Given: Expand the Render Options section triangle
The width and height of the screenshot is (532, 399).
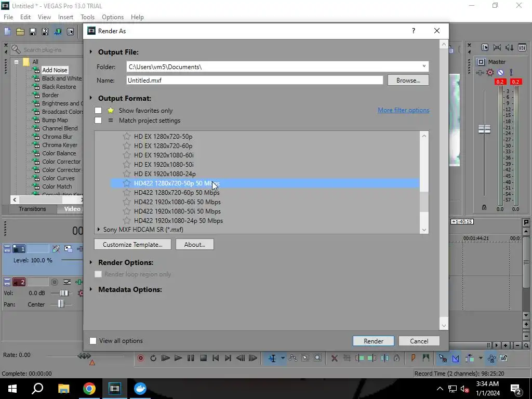Looking at the screenshot, I should [x=91, y=262].
